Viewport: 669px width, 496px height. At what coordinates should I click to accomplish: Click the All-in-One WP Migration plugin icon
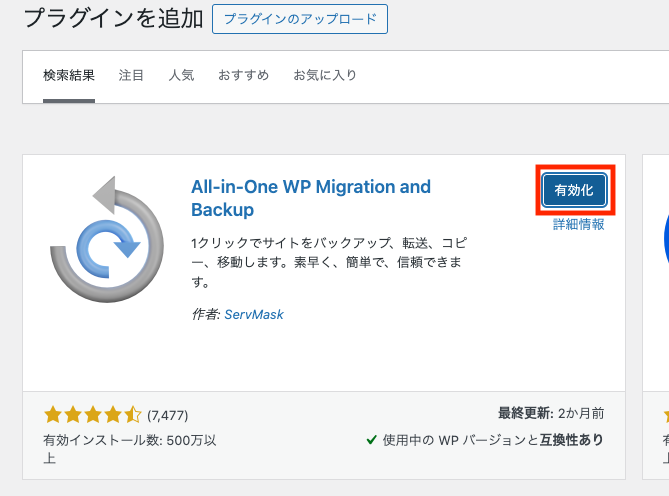[x=107, y=238]
